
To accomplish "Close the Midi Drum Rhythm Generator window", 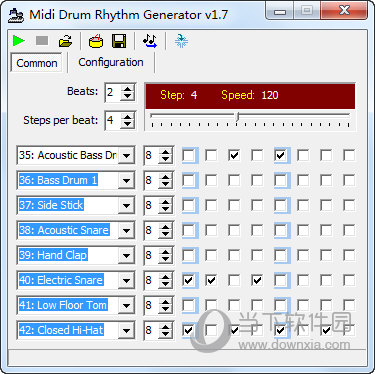I will pyautogui.click(x=344, y=11).
